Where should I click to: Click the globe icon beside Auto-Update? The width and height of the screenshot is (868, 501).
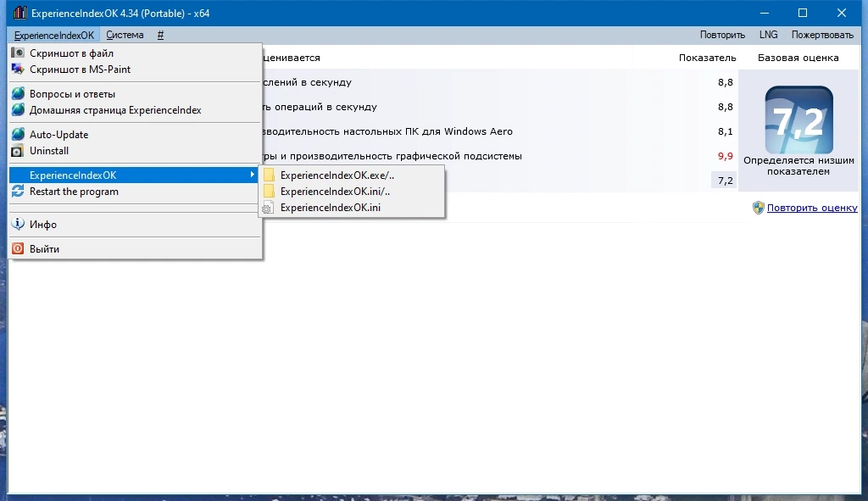click(18, 134)
